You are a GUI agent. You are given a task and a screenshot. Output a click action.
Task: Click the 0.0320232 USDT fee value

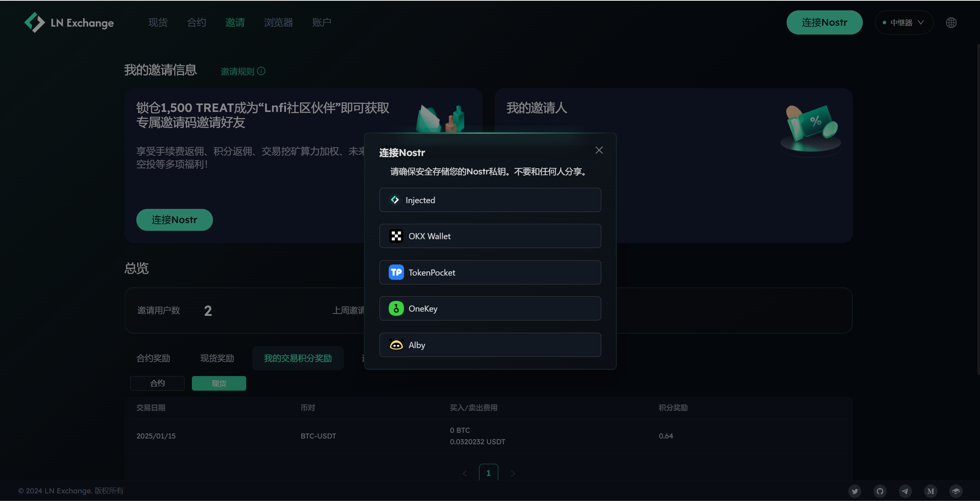pyautogui.click(x=478, y=442)
